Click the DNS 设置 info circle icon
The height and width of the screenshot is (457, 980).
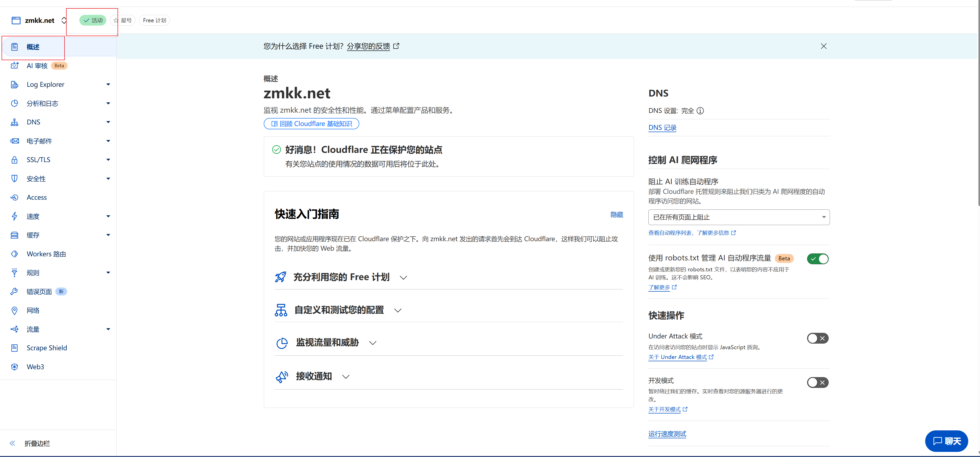pyautogui.click(x=700, y=111)
